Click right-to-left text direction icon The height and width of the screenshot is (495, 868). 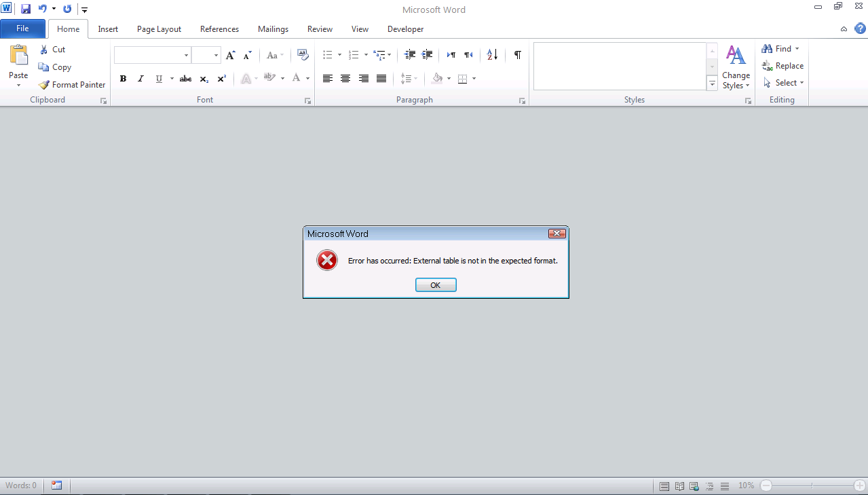(x=468, y=55)
